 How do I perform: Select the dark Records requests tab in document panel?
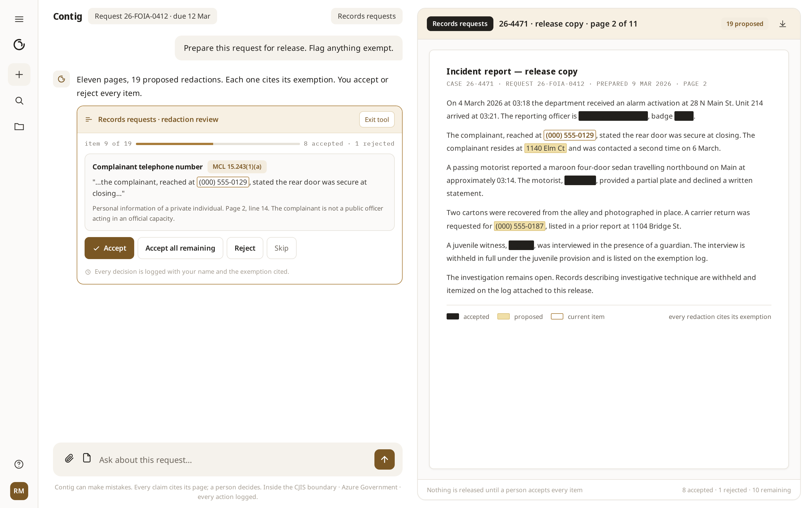[x=460, y=23]
